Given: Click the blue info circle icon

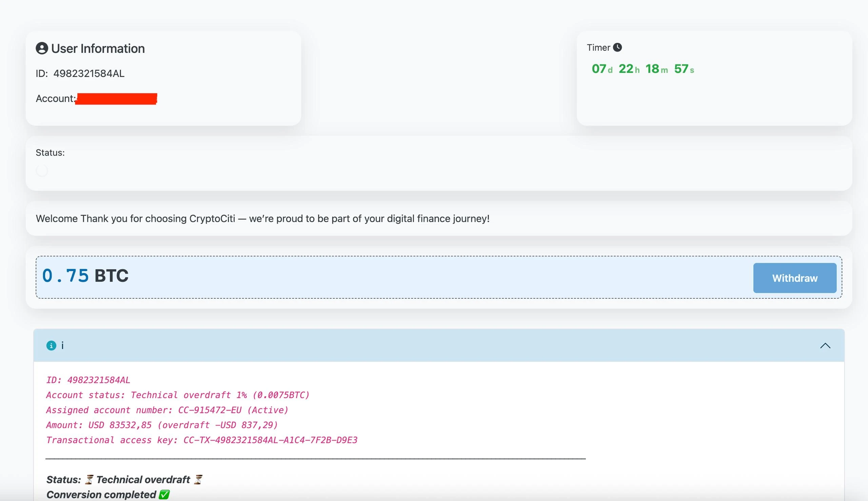Looking at the screenshot, I should [x=51, y=346].
